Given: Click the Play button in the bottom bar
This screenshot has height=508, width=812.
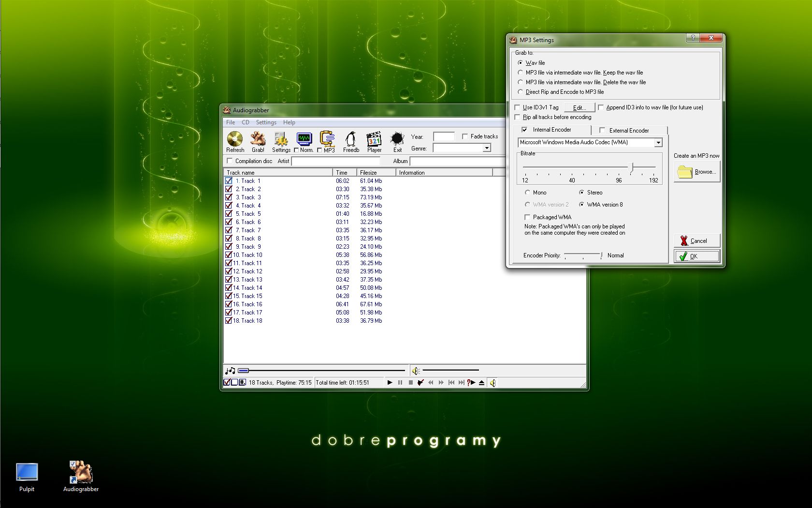Looking at the screenshot, I should [x=390, y=383].
